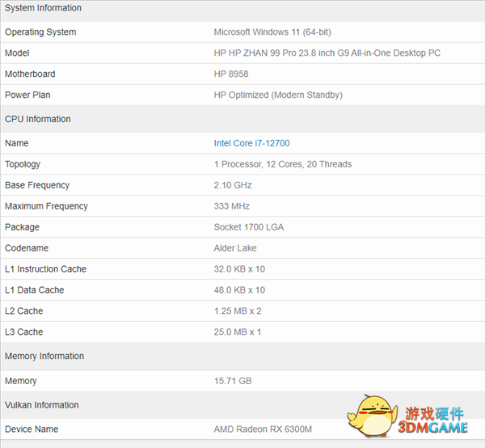485x448 pixels.
Task: Select the HP Optimized (Modern Standby) value
Action: tap(278, 95)
